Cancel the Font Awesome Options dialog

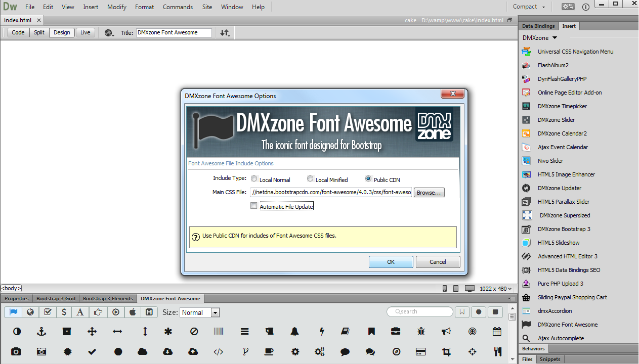[438, 262]
